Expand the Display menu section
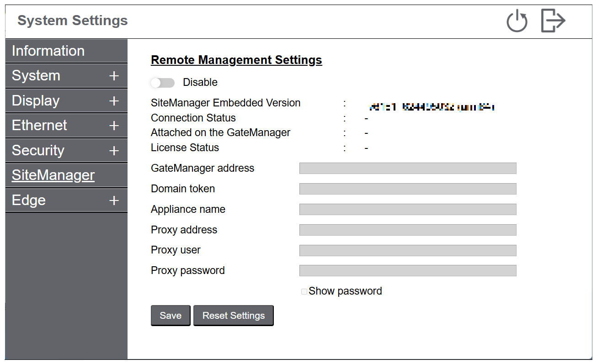The image size is (597, 364). tap(114, 101)
